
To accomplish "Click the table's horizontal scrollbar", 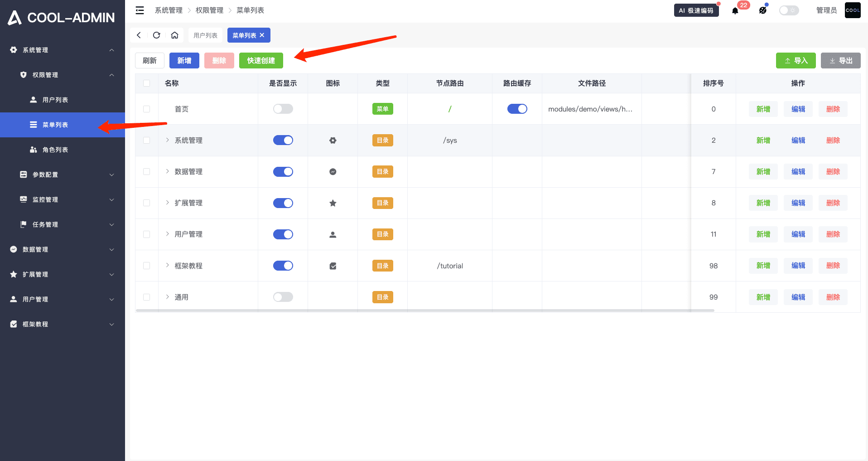I will coord(425,311).
